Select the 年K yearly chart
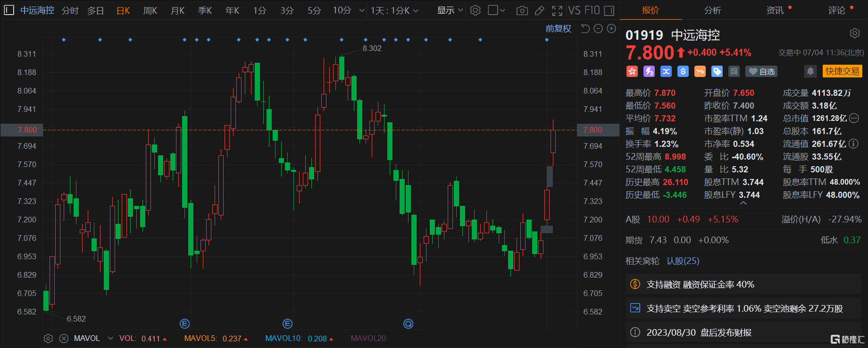 [x=232, y=10]
